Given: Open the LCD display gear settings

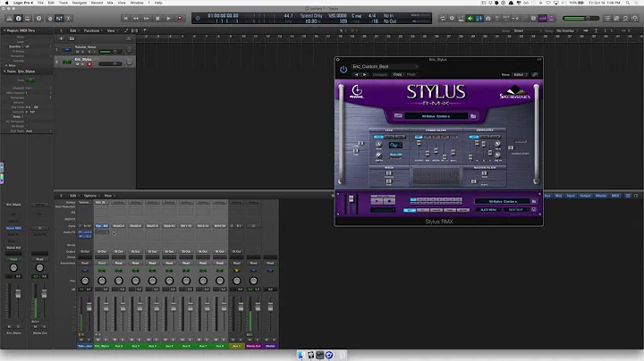Looking at the screenshot, I should tap(198, 18).
